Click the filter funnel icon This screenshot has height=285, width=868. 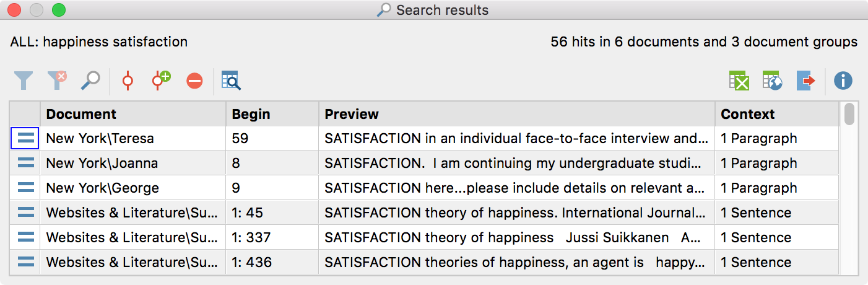(24, 81)
